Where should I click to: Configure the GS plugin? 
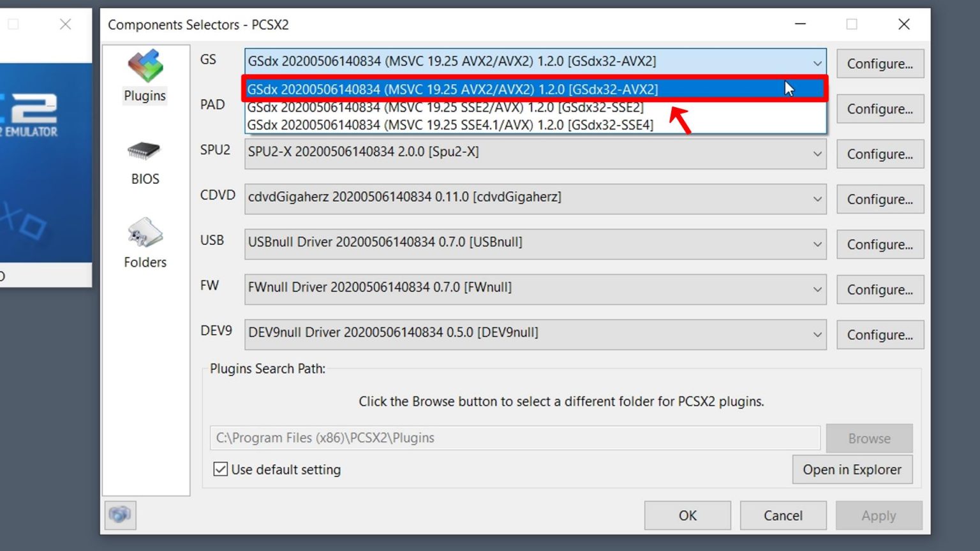point(880,64)
